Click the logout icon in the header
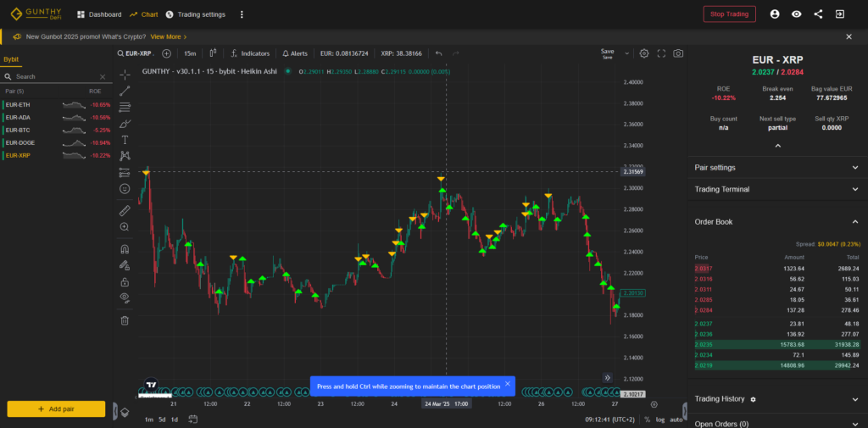 (840, 14)
